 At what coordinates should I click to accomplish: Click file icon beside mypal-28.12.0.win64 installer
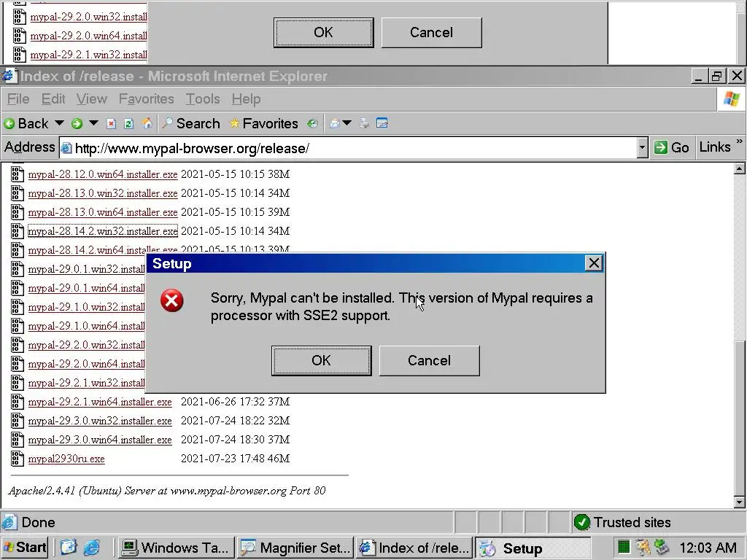pos(18,174)
